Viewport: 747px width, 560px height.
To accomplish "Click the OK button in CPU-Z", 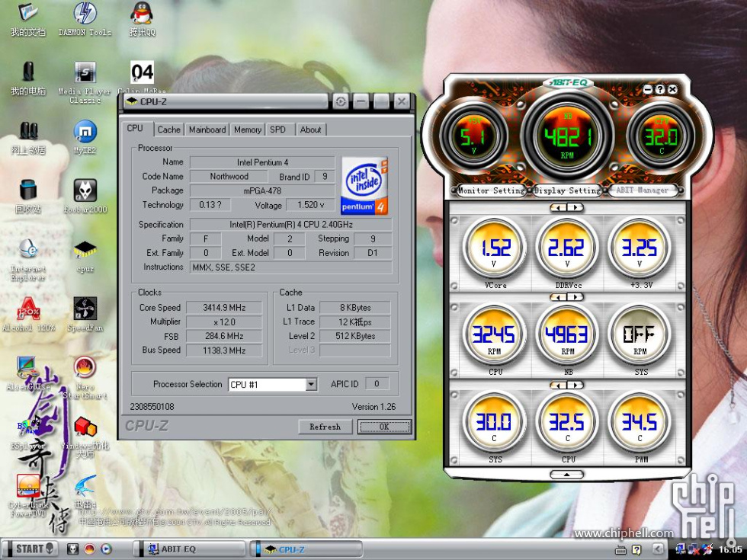I will pyautogui.click(x=384, y=427).
